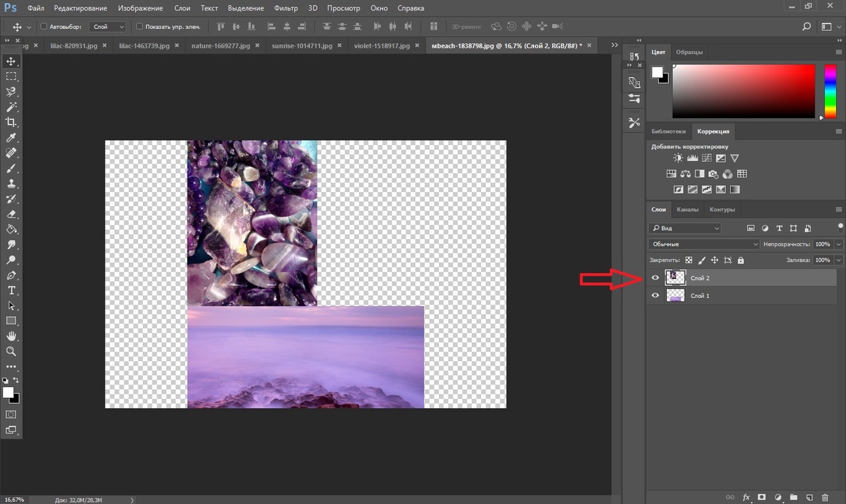Open the sunrise-1014711.jpg document tab
846x504 pixels.
301,46
